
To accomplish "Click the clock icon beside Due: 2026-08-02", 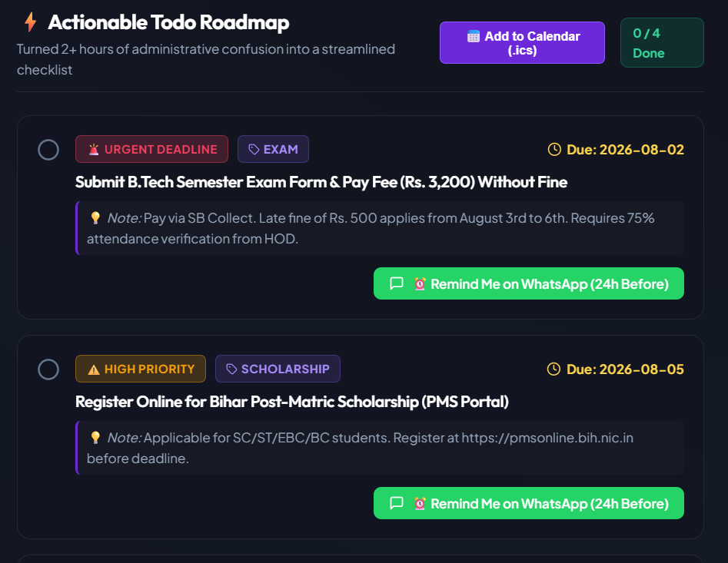I will [x=554, y=149].
